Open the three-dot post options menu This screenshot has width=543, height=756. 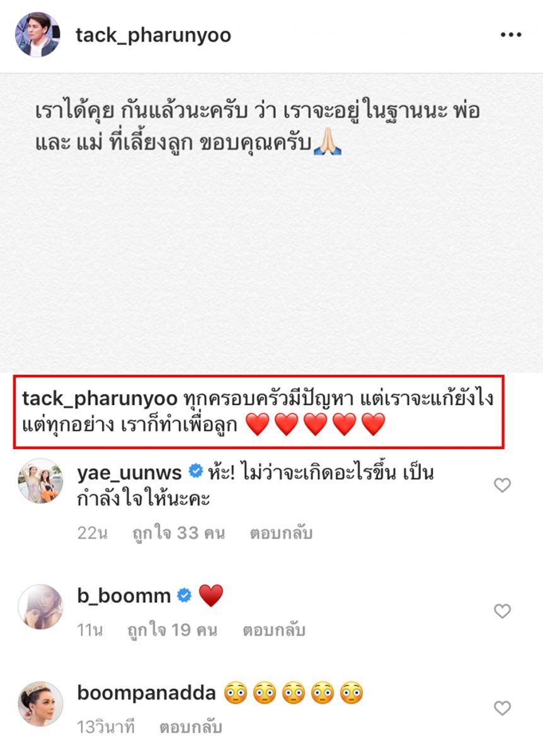pyautogui.click(x=511, y=35)
